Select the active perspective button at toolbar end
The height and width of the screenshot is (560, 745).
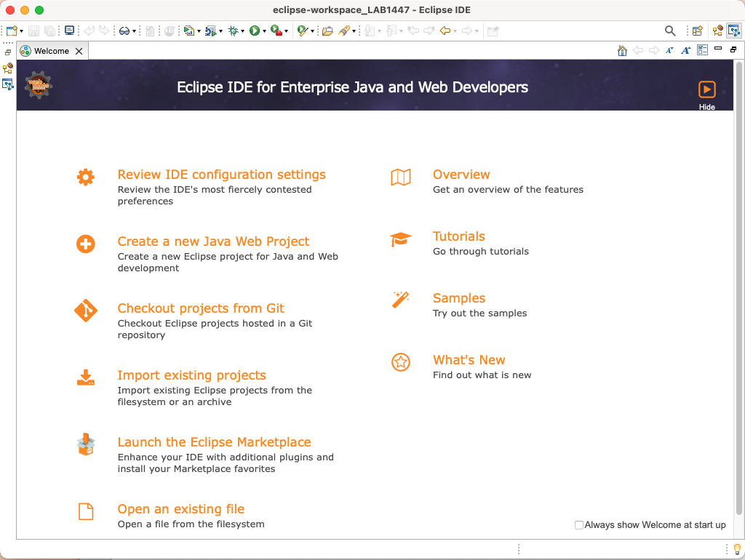click(734, 31)
